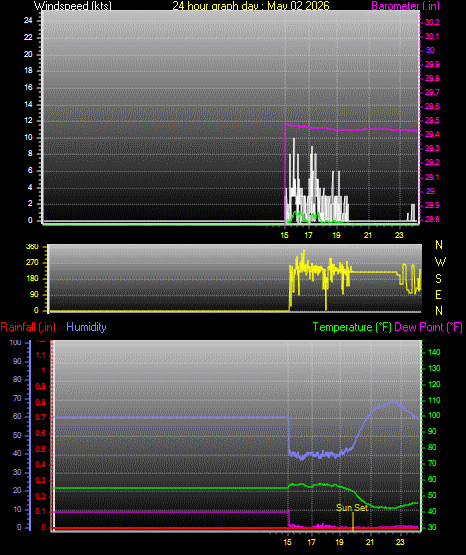Screen dimensions: 466x555
Task: Click the 'Barometer (.in)' axis title
Action: coord(405,5)
